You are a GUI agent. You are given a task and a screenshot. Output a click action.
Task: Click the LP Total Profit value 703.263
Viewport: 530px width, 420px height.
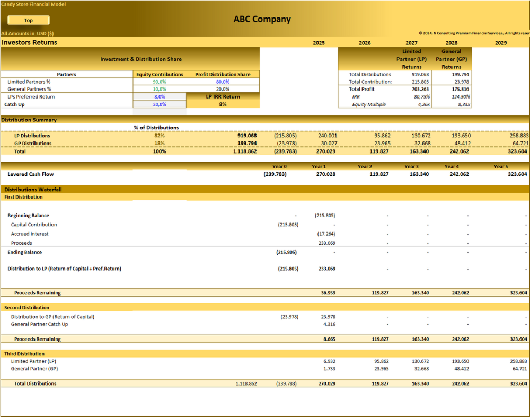pyautogui.click(x=420, y=89)
